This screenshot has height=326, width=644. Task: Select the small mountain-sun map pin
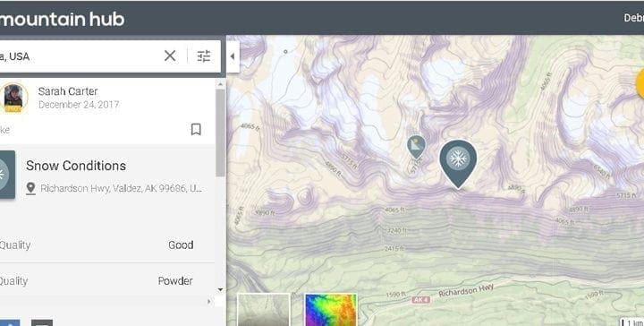[x=416, y=147]
